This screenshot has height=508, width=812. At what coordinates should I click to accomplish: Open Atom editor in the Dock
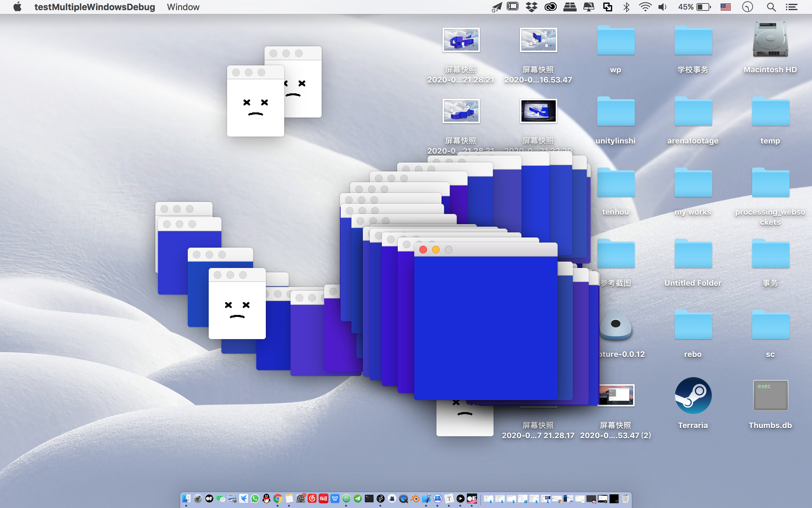coord(346,498)
